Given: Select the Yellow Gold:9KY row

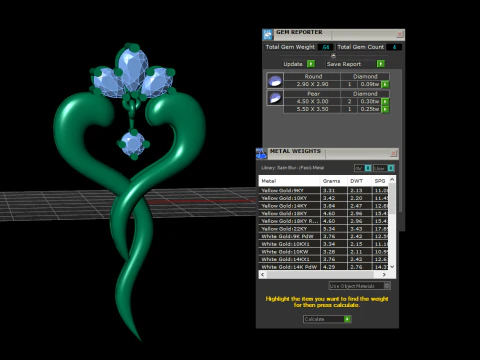Looking at the screenshot, I should 324,190.
